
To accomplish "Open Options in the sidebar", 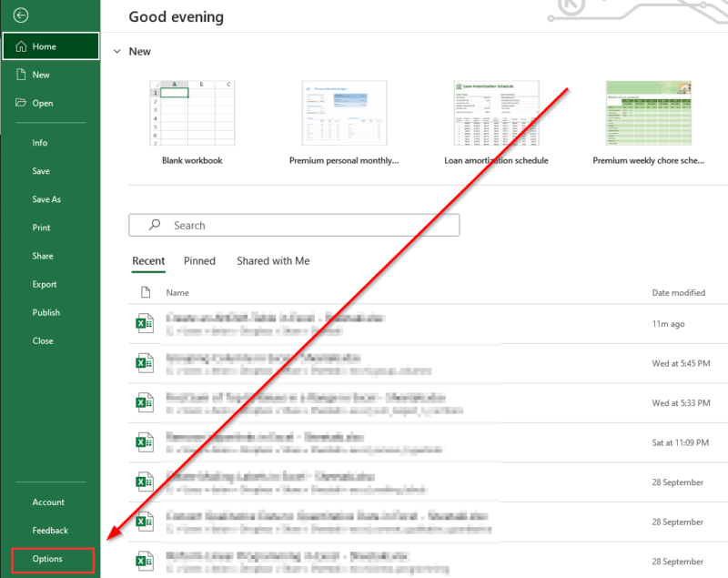I will (x=47, y=559).
